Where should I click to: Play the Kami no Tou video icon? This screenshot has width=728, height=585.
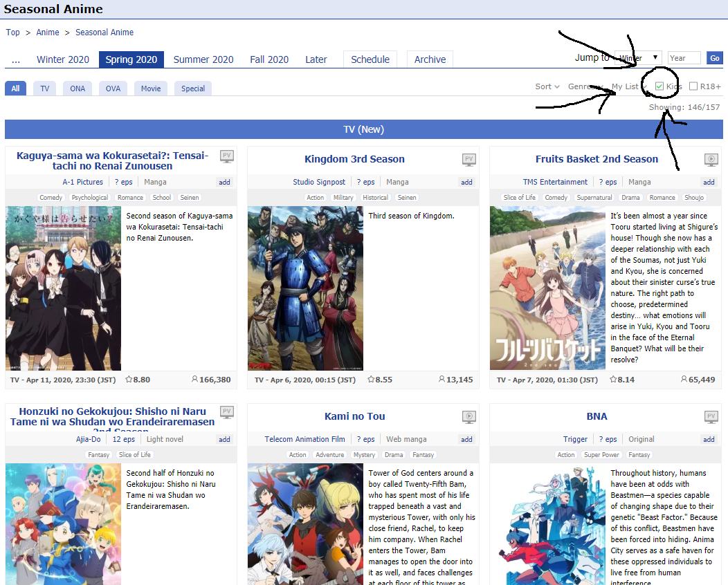pyautogui.click(x=468, y=417)
